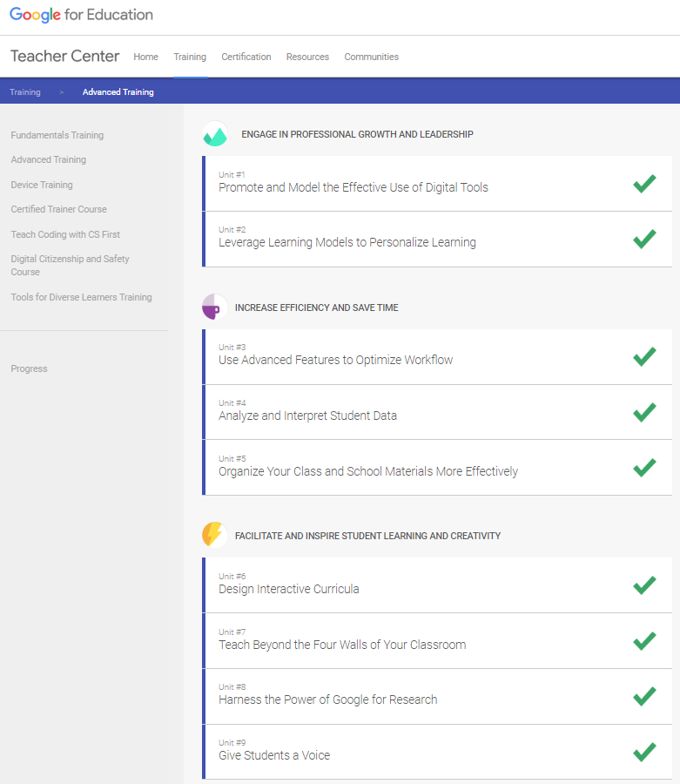
Task: Click green checkmark for Unit #7
Action: click(644, 641)
